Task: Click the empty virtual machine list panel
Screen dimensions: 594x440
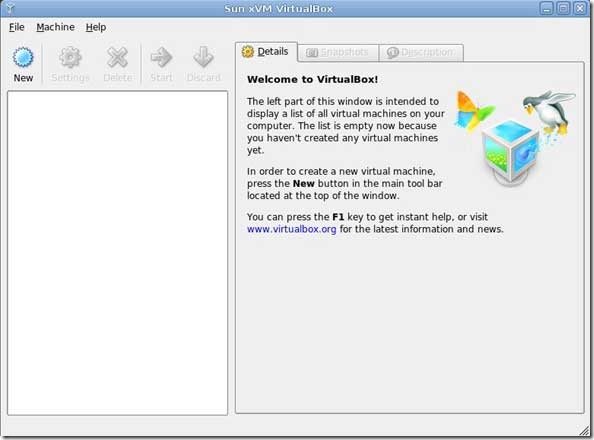Action: (117, 253)
